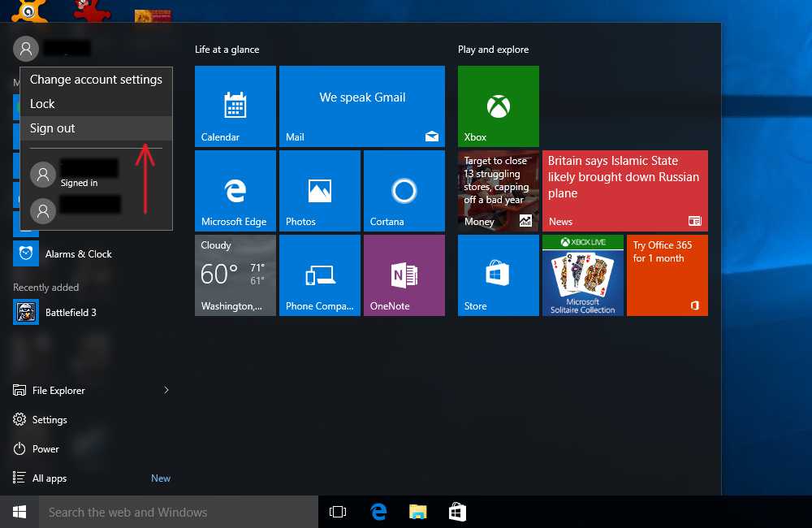The width and height of the screenshot is (812, 528).
Task: Launch Microsoft Solitaire Collection tile
Action: [582, 275]
